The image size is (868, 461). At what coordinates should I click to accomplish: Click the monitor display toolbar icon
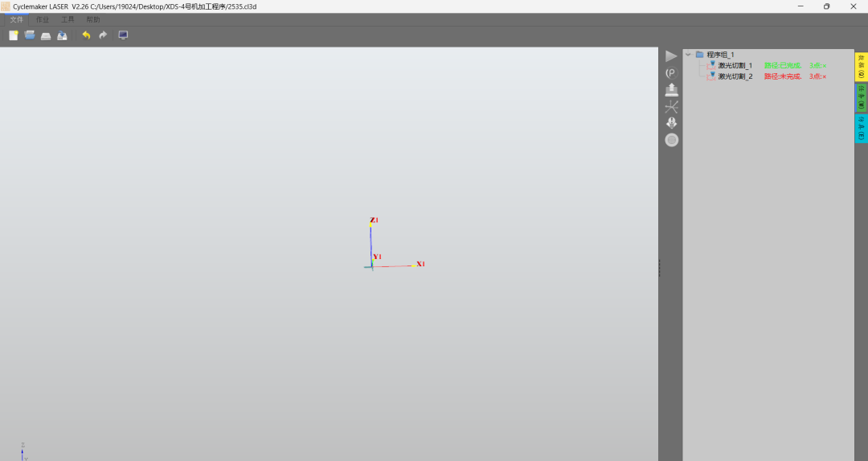pos(123,35)
